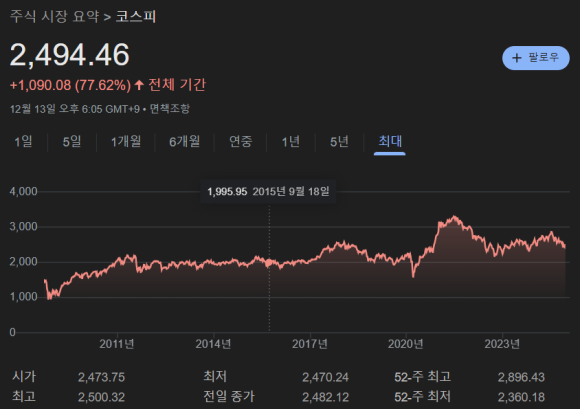Open the 주식 시장 요약 breadcrumb link
580x409 pixels.
click(x=54, y=17)
